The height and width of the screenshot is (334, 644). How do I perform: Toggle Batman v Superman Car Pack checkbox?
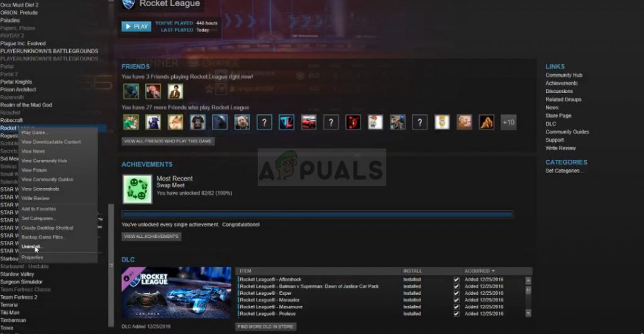click(x=457, y=286)
